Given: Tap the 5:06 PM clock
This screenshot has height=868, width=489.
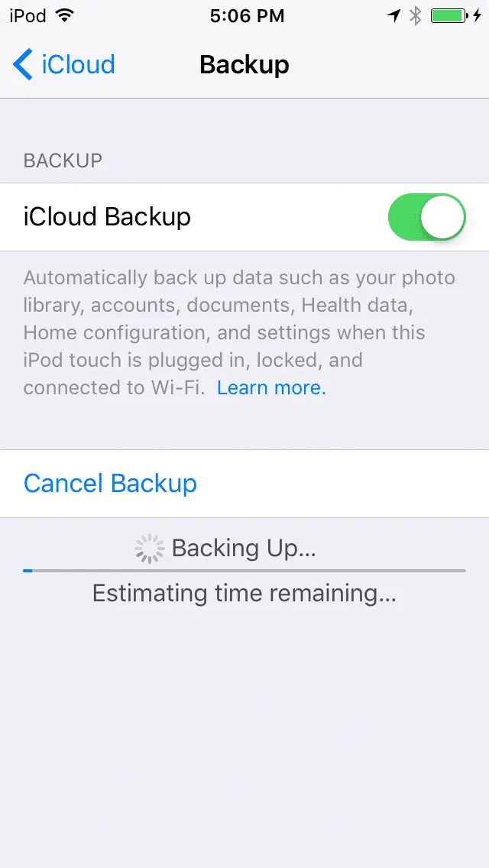Looking at the screenshot, I should point(247,16).
